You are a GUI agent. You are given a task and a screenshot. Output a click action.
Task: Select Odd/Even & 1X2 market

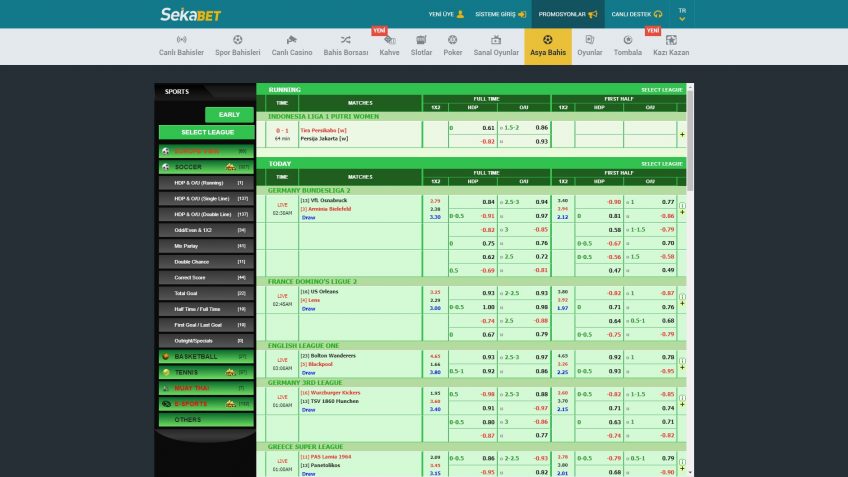pyautogui.click(x=207, y=230)
